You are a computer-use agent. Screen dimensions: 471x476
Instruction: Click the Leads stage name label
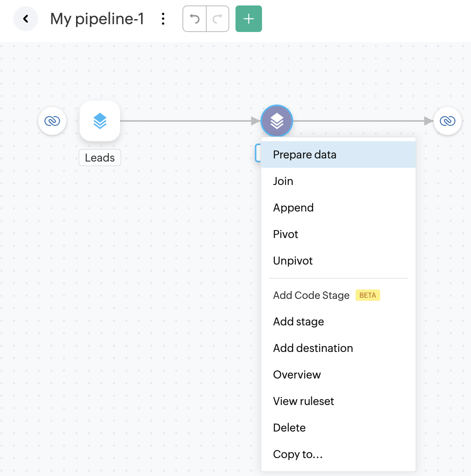pos(100,158)
